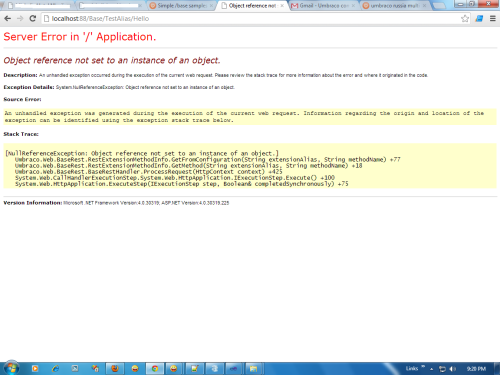Select the second browser tab
Image resolution: width=500 pixels, height=375 pixels.
click(x=110, y=6)
